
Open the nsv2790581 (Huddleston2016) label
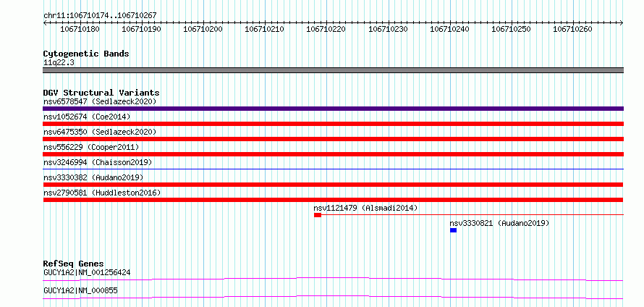click(x=102, y=193)
